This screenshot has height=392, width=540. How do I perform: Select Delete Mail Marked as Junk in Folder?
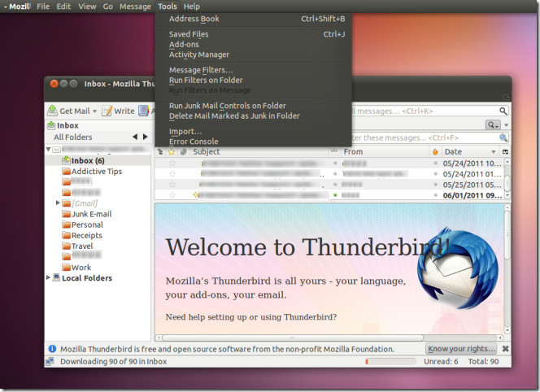[254, 115]
